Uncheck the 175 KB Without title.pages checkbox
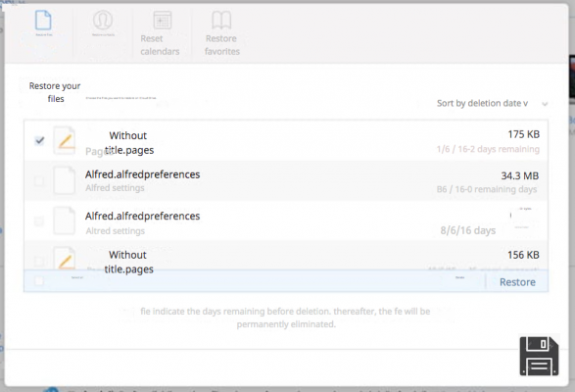 pyautogui.click(x=39, y=140)
